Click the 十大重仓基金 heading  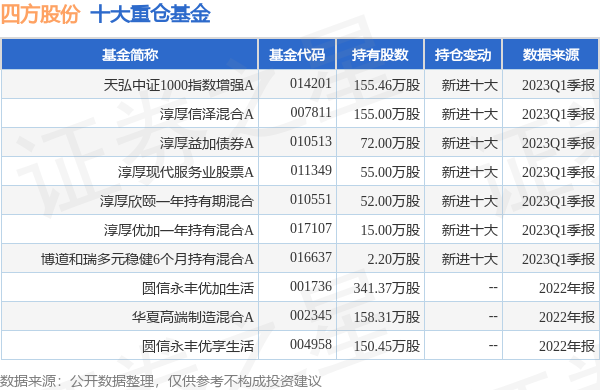click(x=150, y=15)
